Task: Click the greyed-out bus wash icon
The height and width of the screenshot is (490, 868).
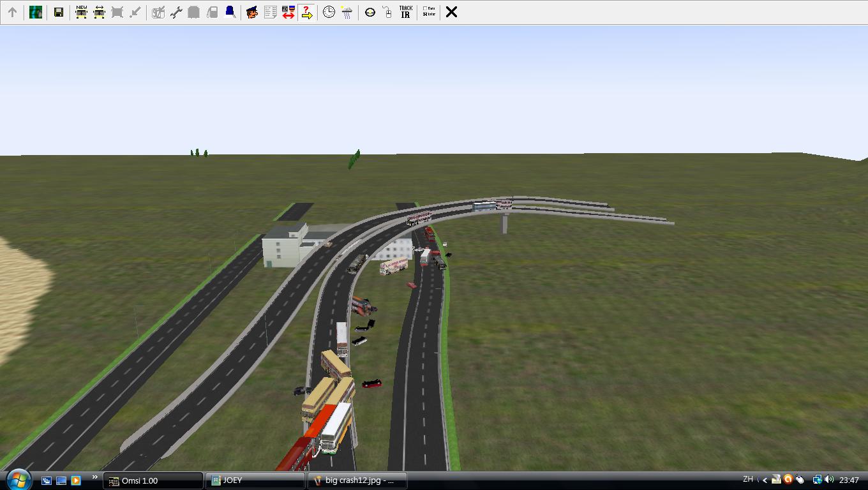Action: tap(194, 12)
